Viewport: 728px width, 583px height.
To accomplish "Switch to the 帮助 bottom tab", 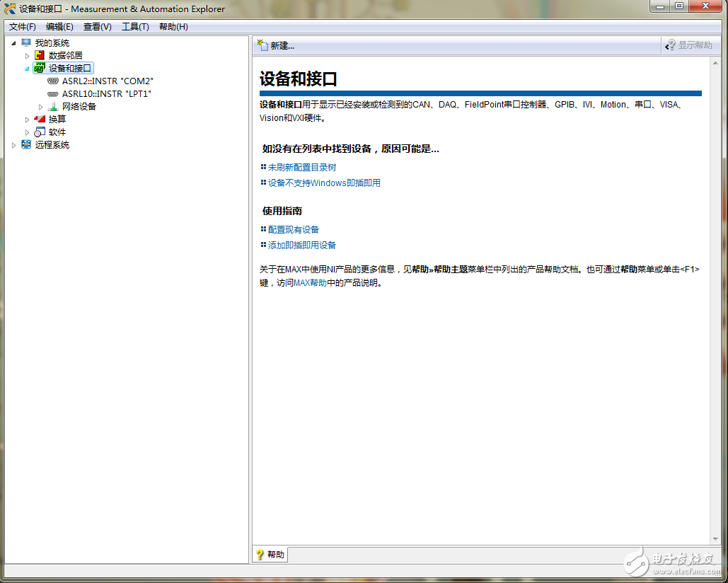I will pos(270,555).
